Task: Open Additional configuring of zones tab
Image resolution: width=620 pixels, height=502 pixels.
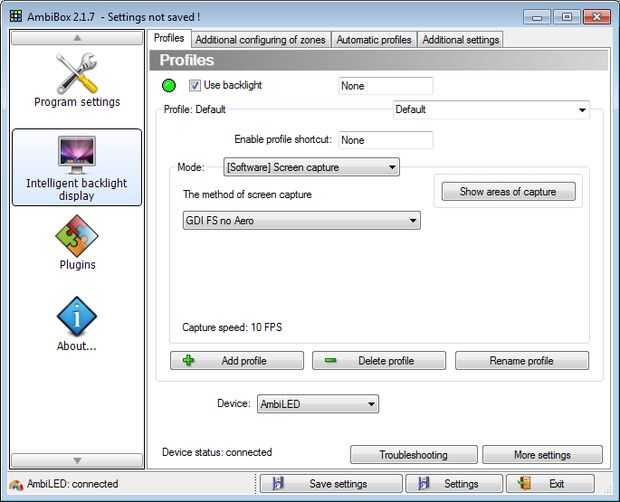Action: coord(261,40)
